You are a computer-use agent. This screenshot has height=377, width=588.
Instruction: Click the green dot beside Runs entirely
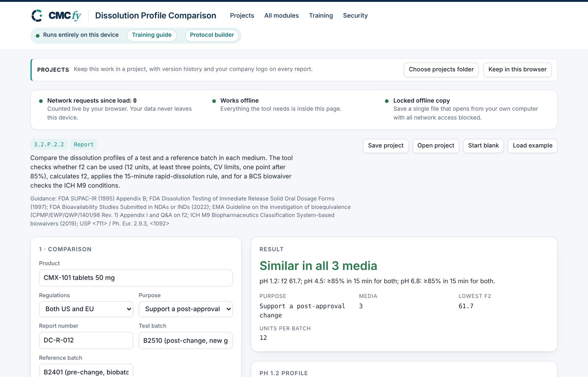[x=37, y=36]
